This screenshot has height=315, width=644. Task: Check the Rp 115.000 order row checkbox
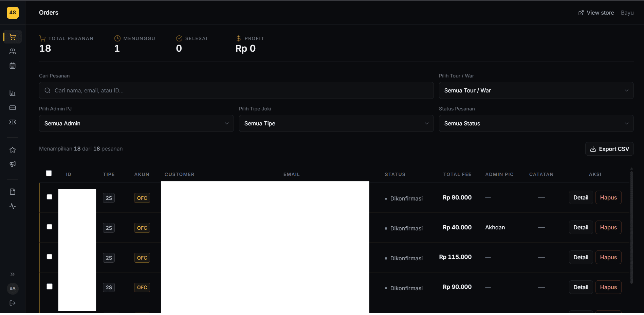click(50, 257)
